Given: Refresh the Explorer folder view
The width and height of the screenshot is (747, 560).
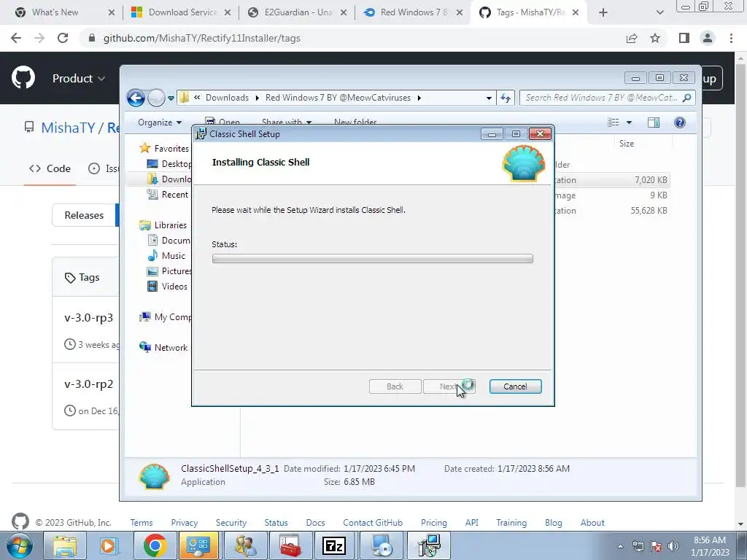Looking at the screenshot, I should pyautogui.click(x=506, y=98).
